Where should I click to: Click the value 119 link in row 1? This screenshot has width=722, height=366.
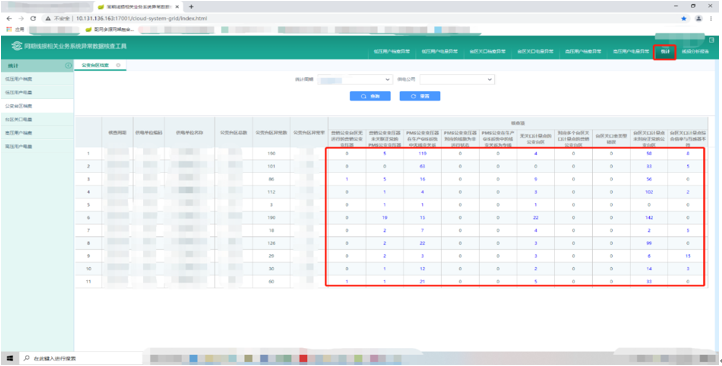point(422,153)
